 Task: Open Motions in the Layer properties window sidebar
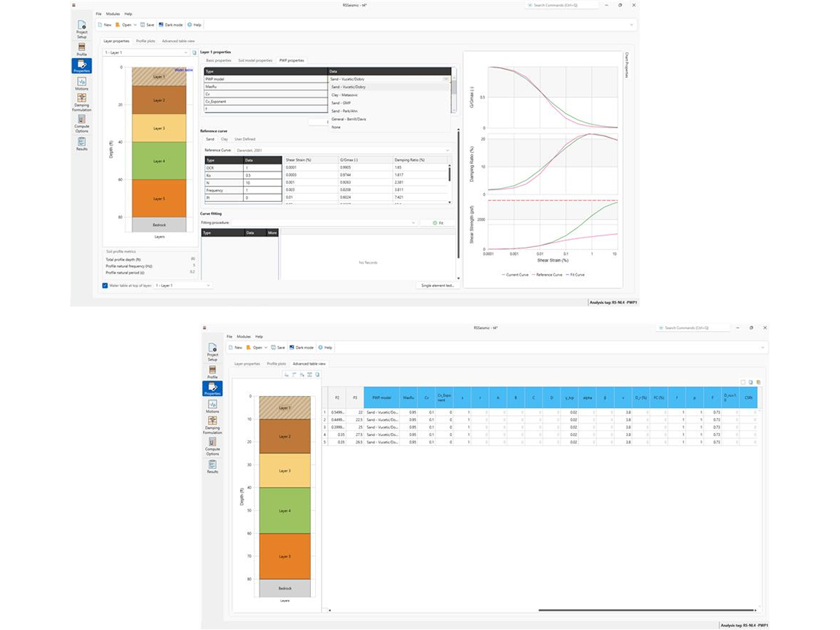[x=81, y=84]
